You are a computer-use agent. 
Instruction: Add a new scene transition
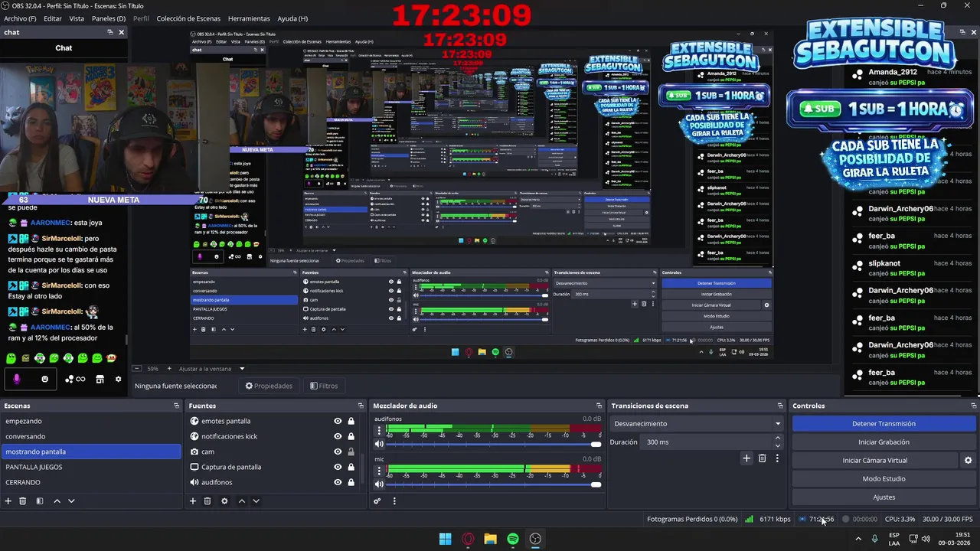(x=746, y=458)
